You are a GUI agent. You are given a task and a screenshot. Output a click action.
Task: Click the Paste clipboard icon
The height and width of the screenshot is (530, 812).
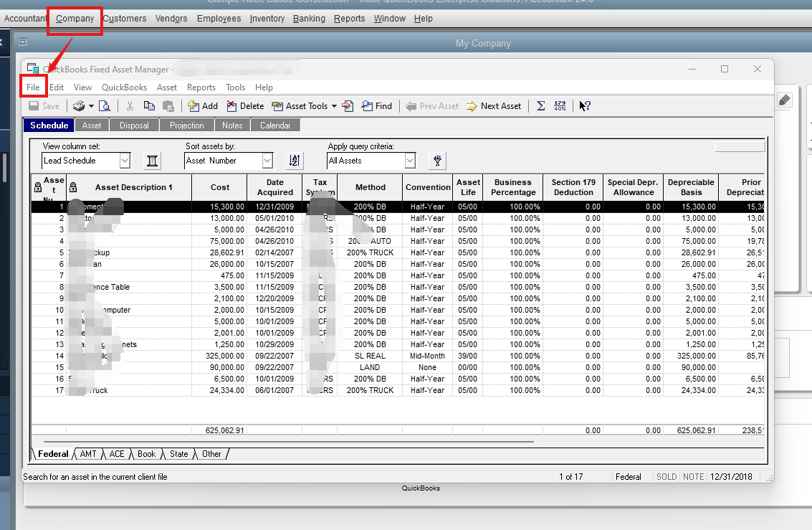168,106
